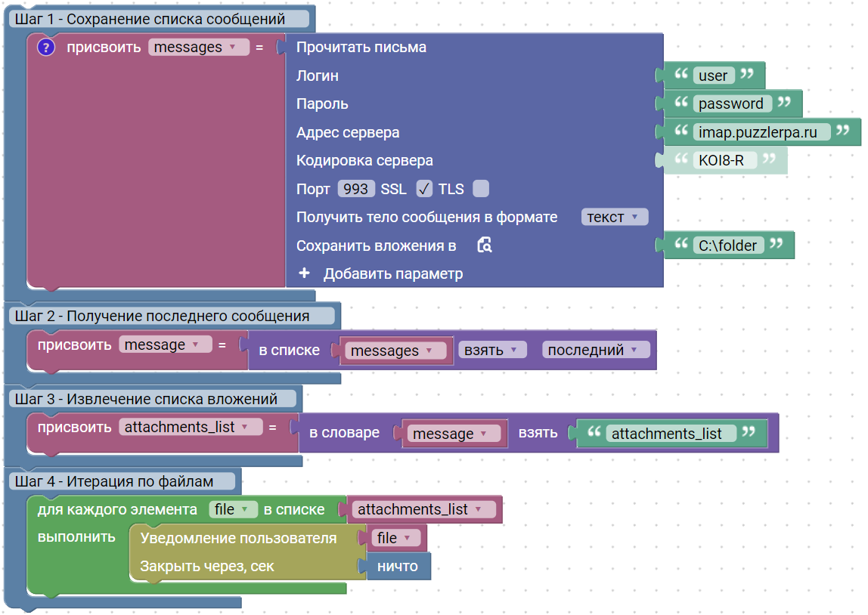Click the folder browse icon after Сохранить вложения
The height and width of the screenshot is (615, 868).
click(485, 245)
